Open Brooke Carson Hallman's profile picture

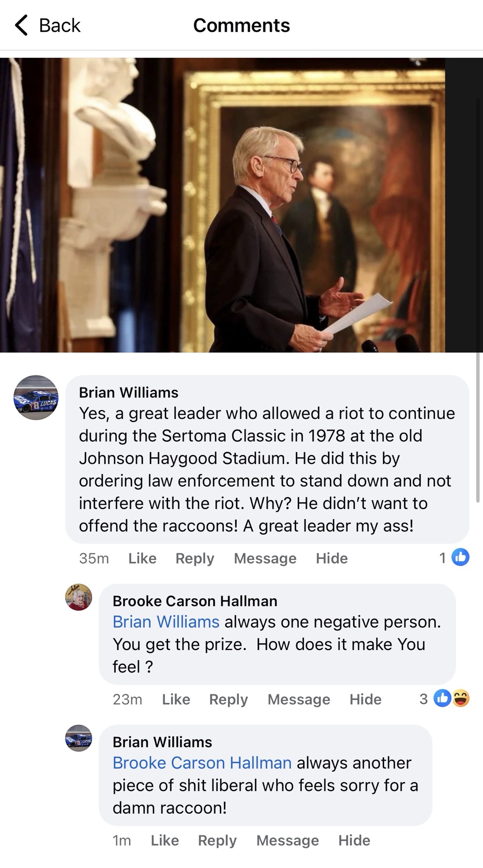click(78, 597)
